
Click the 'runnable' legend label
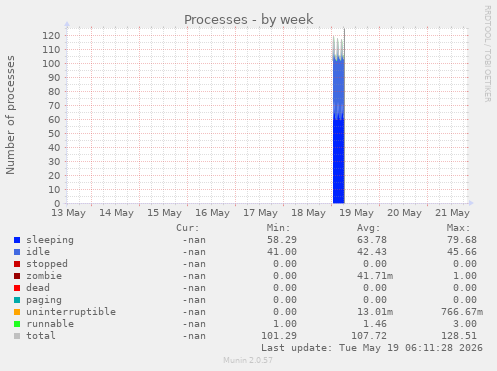point(50,324)
